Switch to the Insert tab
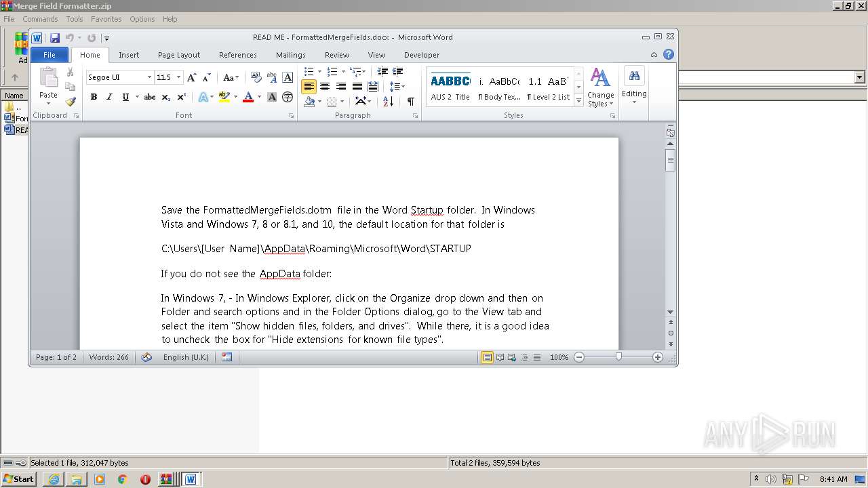Screen dimensions: 868x488 click(x=129, y=55)
